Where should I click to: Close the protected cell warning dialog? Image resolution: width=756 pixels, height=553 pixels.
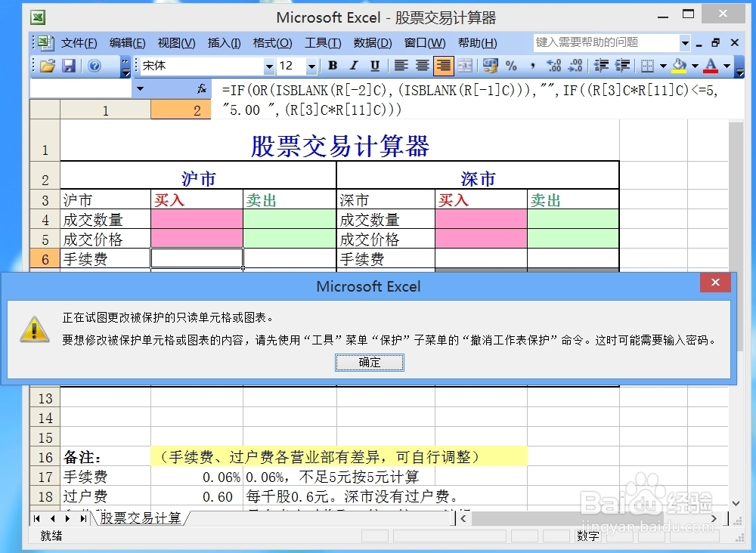pos(715,283)
